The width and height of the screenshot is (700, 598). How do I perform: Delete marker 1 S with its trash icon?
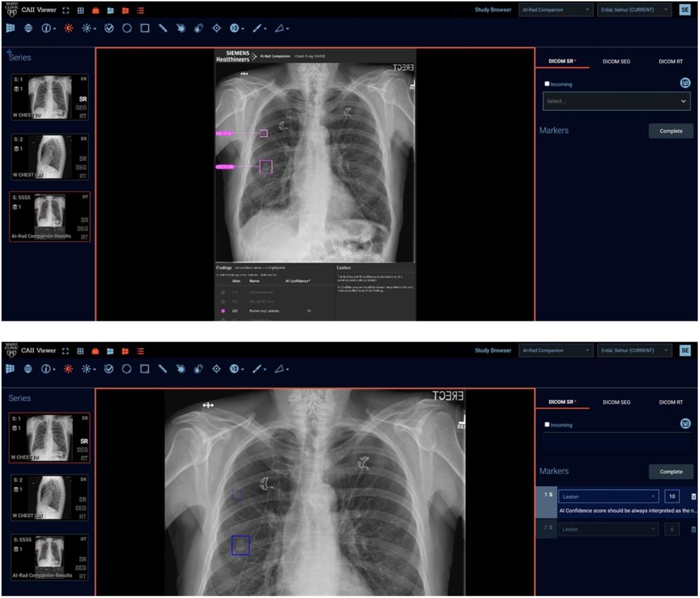(693, 497)
